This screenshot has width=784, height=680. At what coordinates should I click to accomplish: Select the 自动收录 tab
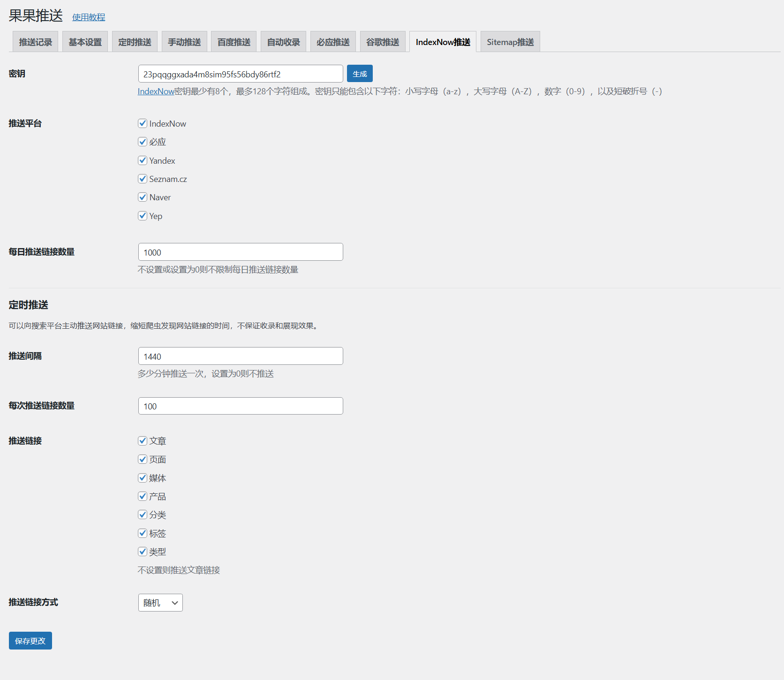[283, 42]
